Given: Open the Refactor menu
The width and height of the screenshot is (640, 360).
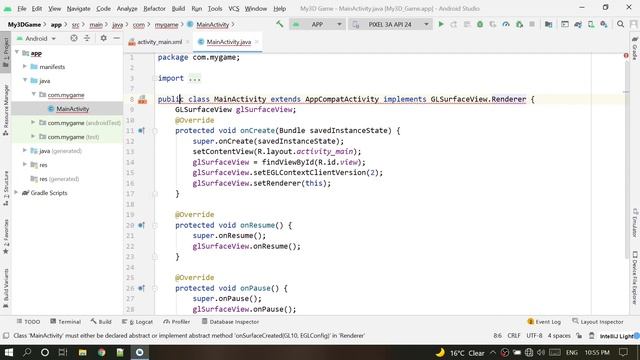Looking at the screenshot, I should point(154,8).
